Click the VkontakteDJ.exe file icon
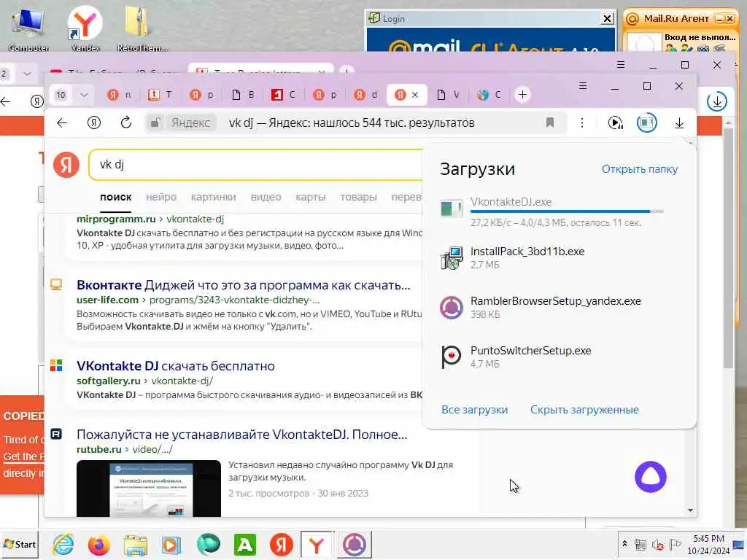 (451, 209)
